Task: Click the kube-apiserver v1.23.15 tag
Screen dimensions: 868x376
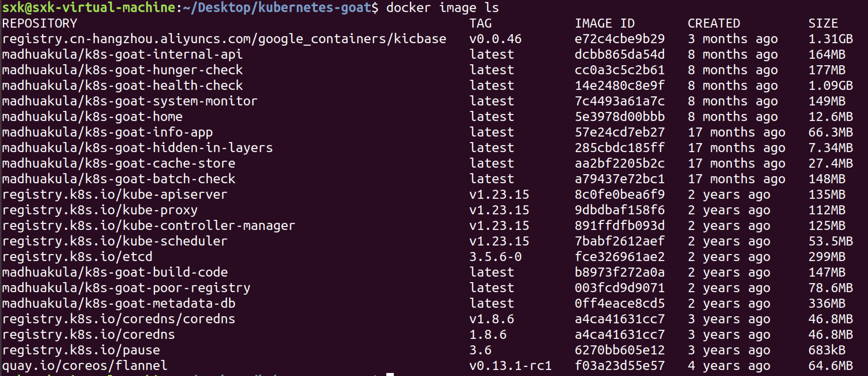Action: click(x=499, y=195)
